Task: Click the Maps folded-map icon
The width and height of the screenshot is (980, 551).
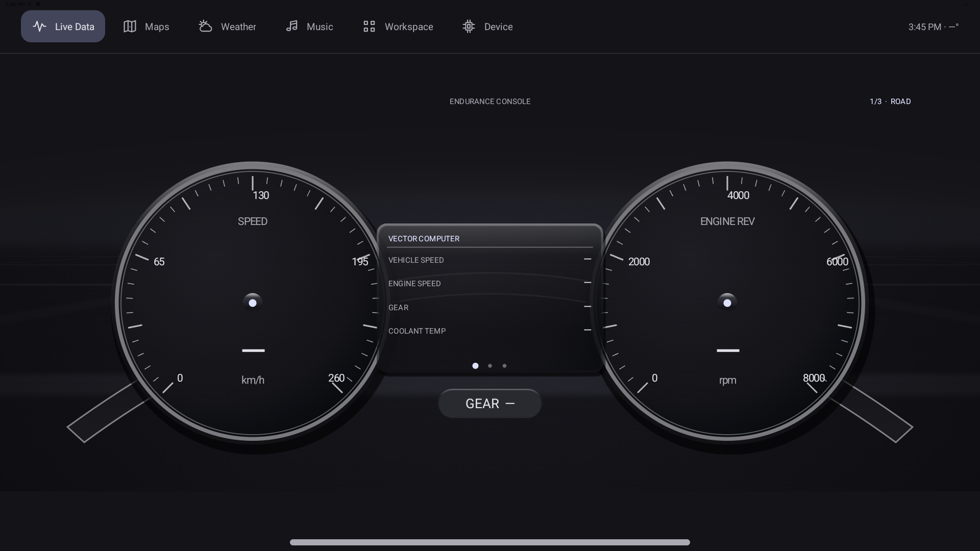Action: [x=130, y=27]
